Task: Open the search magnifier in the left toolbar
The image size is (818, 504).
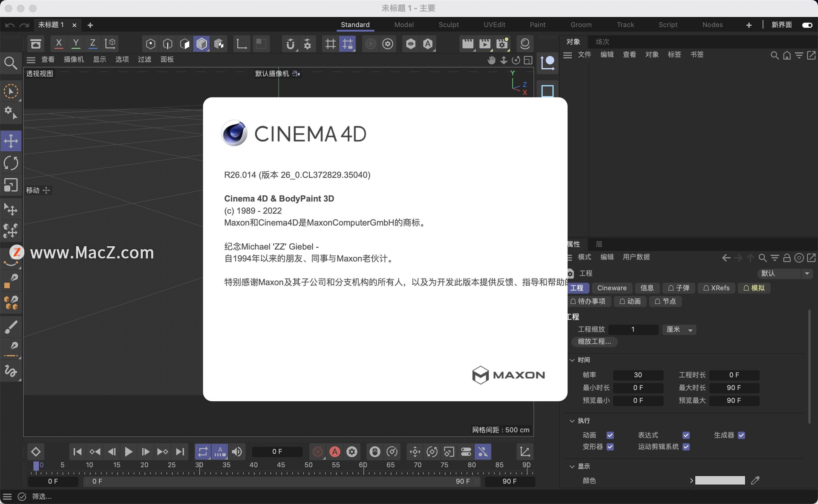Action: [x=11, y=63]
